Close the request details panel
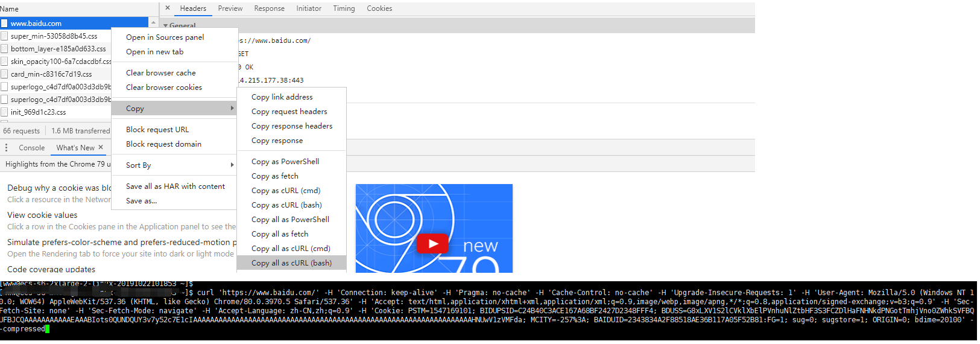 click(x=168, y=8)
